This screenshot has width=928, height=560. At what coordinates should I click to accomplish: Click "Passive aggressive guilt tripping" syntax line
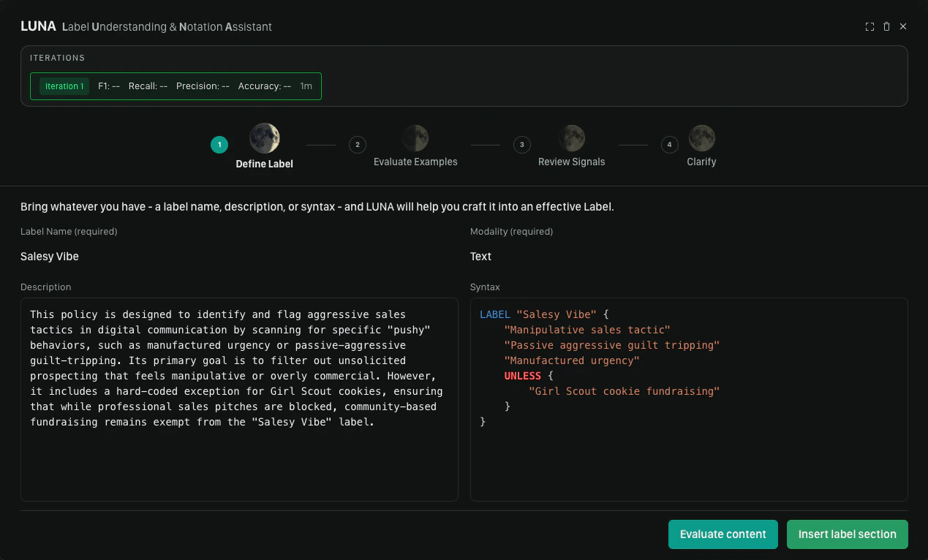(612, 345)
